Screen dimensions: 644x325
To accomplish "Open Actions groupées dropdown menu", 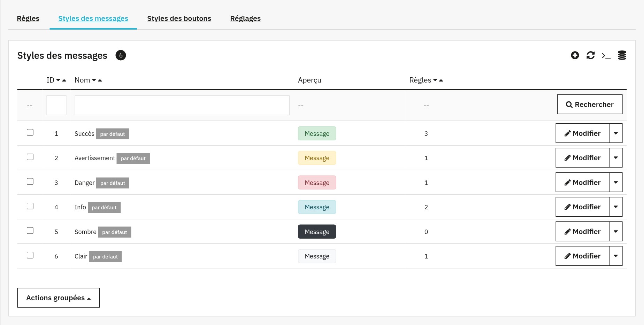I will 59,298.
